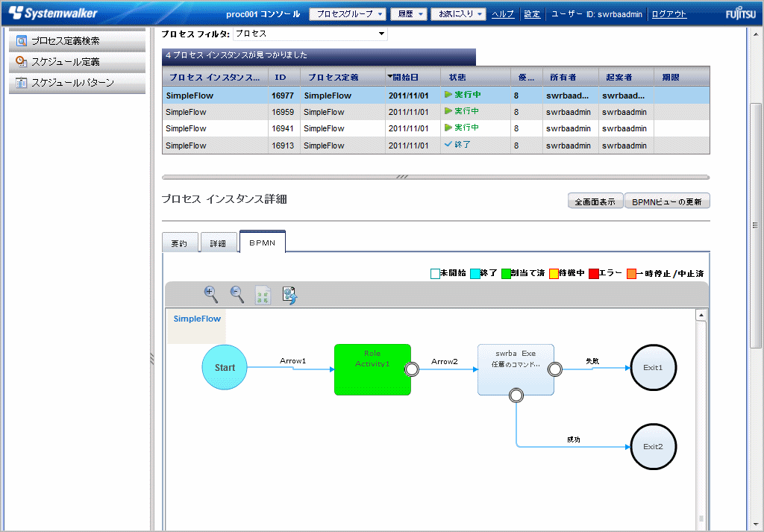Click the zoom in magnifier icon
764x532 pixels.
(210, 294)
